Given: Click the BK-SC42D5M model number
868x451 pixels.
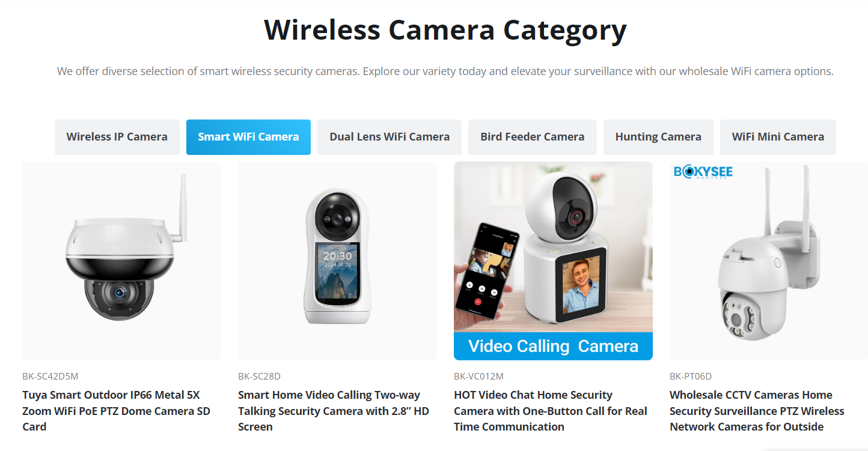Looking at the screenshot, I should (50, 377).
